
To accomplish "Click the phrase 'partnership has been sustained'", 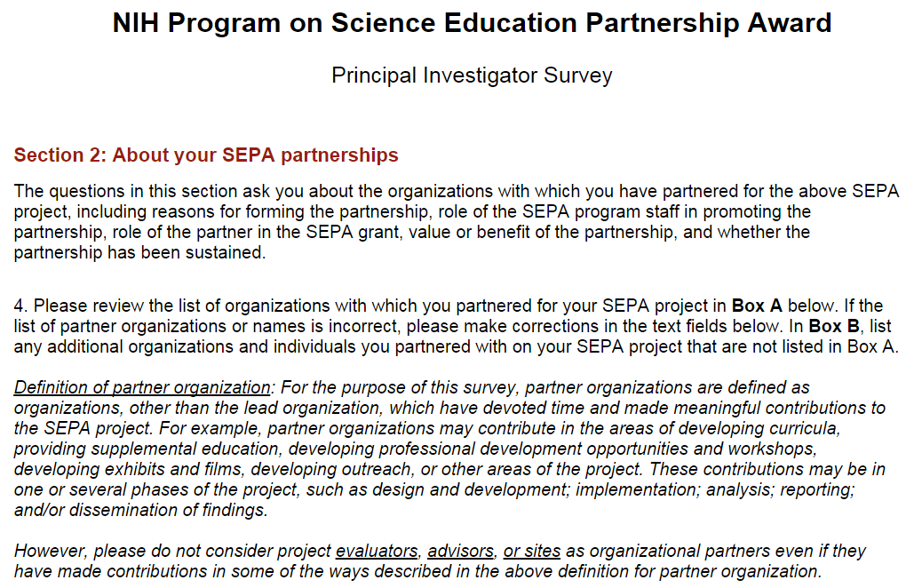I will click(x=139, y=252).
